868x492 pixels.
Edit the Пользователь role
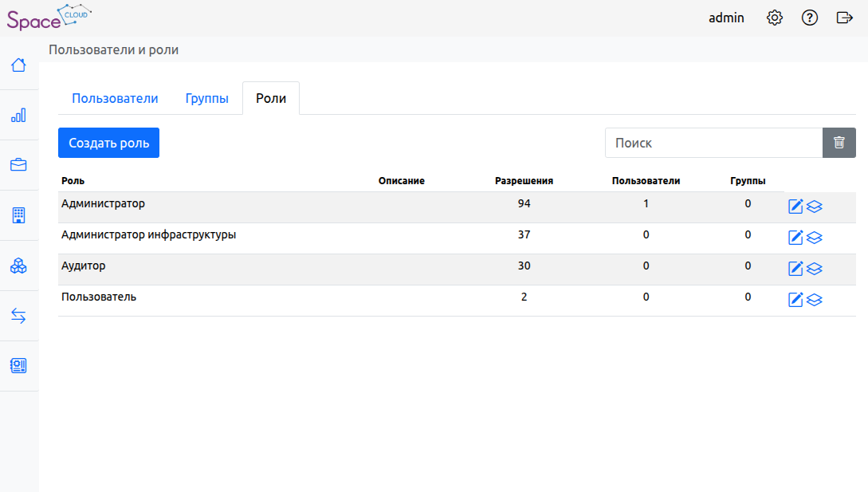(x=795, y=300)
